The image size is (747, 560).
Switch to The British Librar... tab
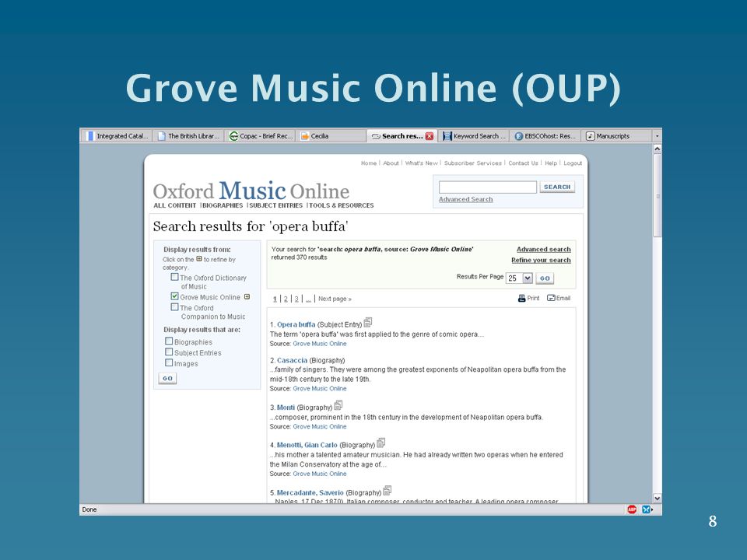click(188, 136)
